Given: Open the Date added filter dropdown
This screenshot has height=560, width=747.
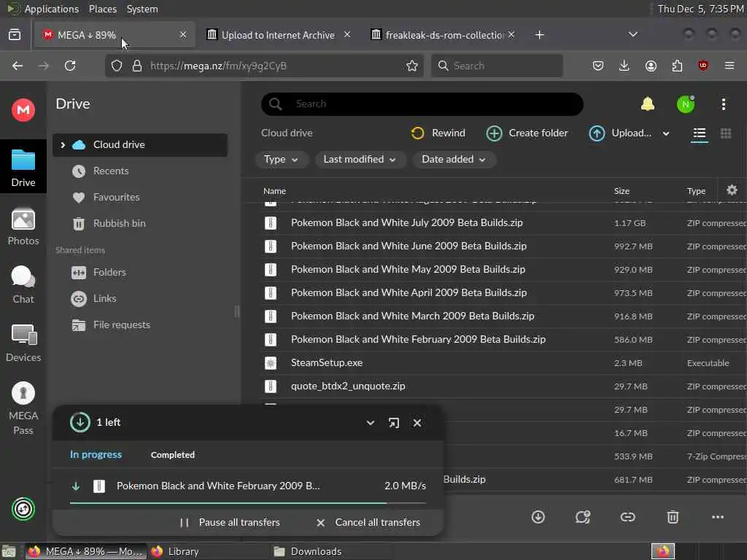Looking at the screenshot, I should coord(454,160).
